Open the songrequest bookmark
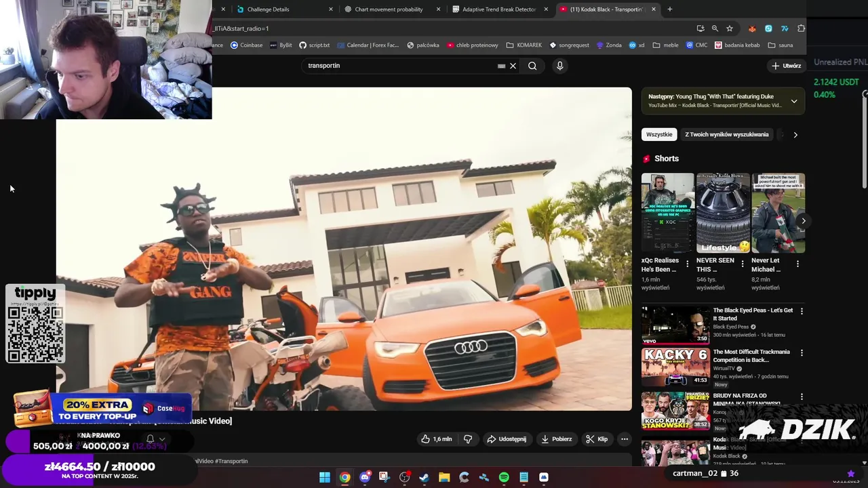 pos(569,45)
